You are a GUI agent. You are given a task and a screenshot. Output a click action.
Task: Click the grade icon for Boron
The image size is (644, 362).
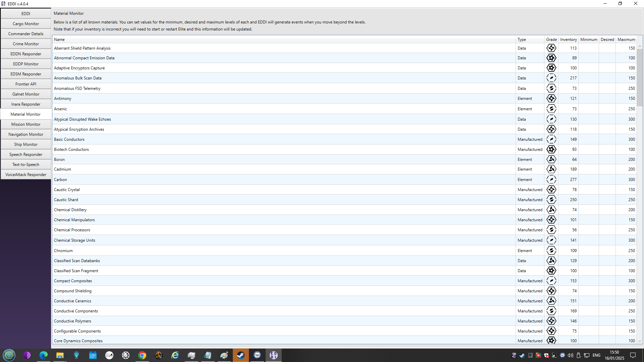tap(551, 159)
